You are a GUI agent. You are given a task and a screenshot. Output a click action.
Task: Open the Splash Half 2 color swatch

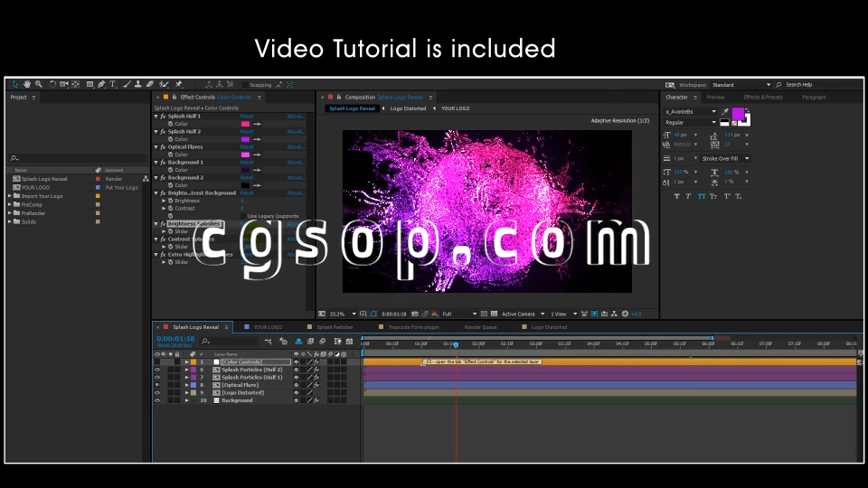245,139
